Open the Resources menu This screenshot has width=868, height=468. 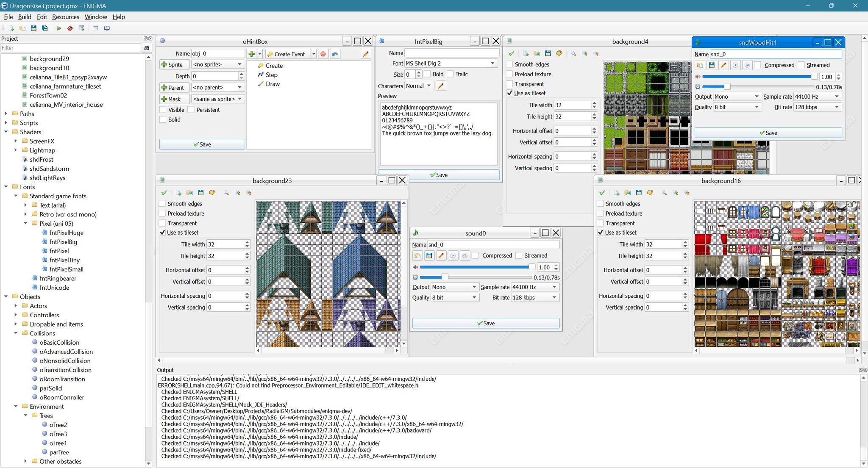click(x=65, y=17)
